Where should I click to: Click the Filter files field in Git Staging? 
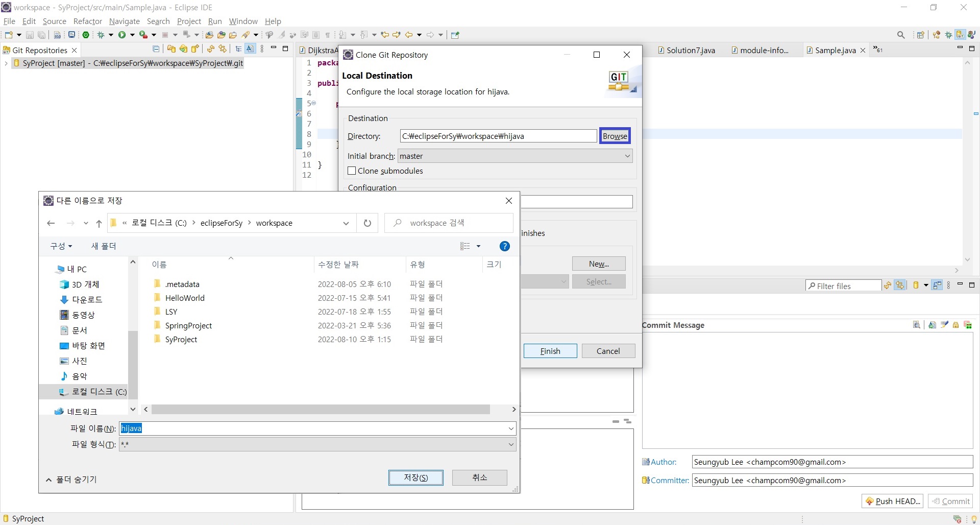pyautogui.click(x=844, y=286)
